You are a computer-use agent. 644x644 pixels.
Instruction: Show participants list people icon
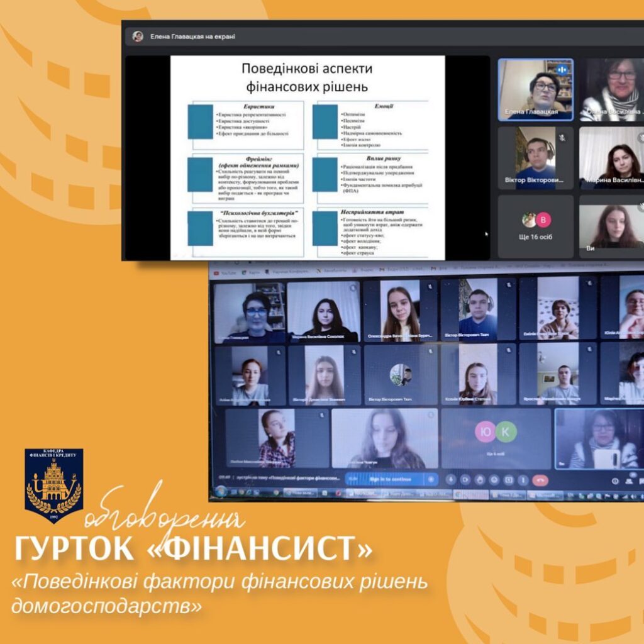click(x=629, y=480)
